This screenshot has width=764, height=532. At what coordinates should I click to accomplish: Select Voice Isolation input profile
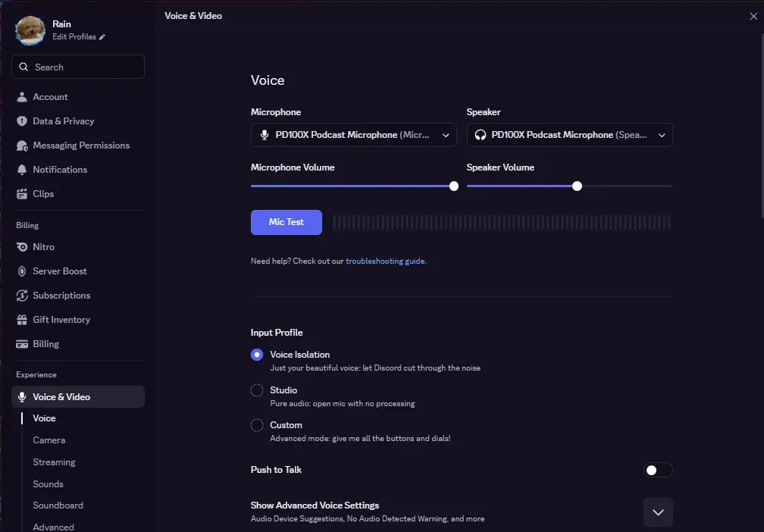click(x=257, y=355)
